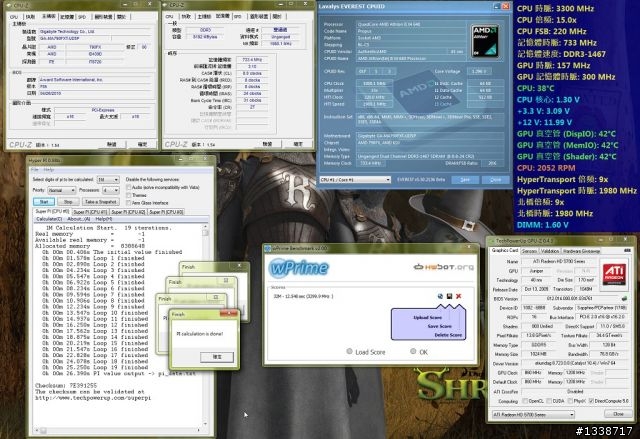Open the SPD tab in motherboard CPU-Z window

(82, 17)
